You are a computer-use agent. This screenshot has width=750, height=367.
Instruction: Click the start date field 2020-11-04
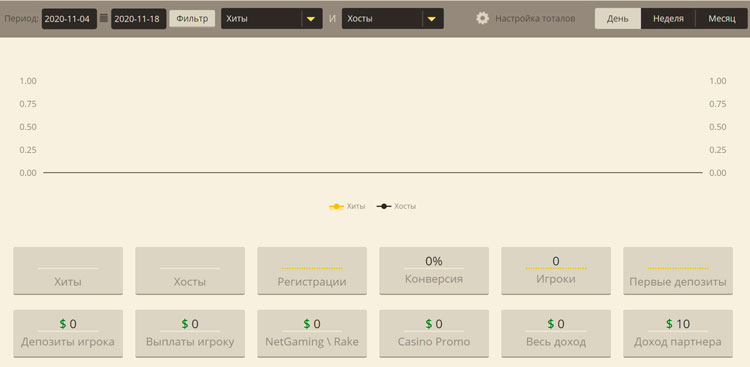[69, 19]
